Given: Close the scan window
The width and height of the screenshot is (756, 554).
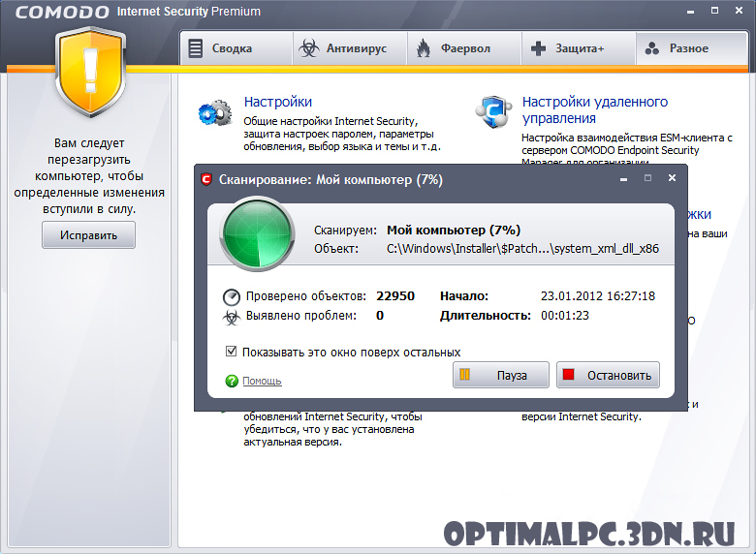Looking at the screenshot, I should (672, 178).
